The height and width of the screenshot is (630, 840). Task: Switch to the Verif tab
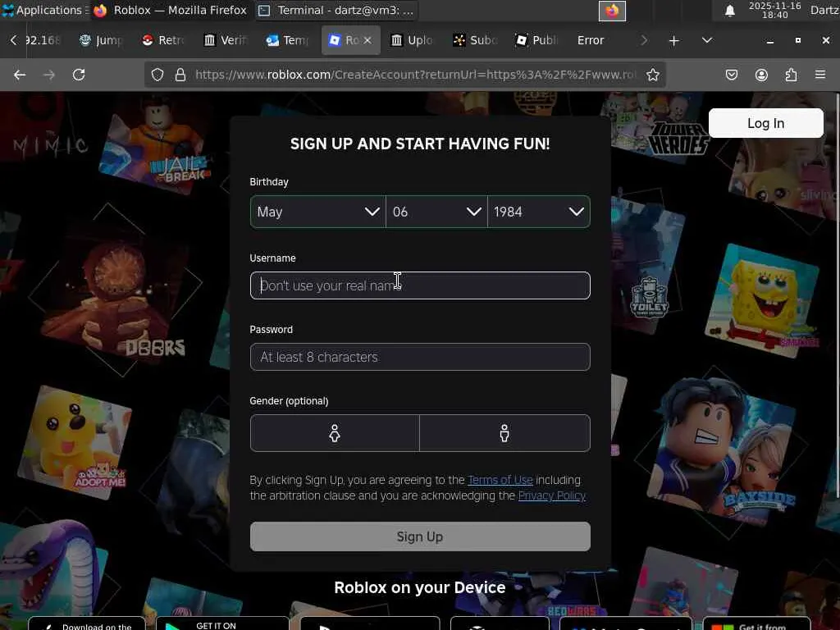click(x=226, y=40)
